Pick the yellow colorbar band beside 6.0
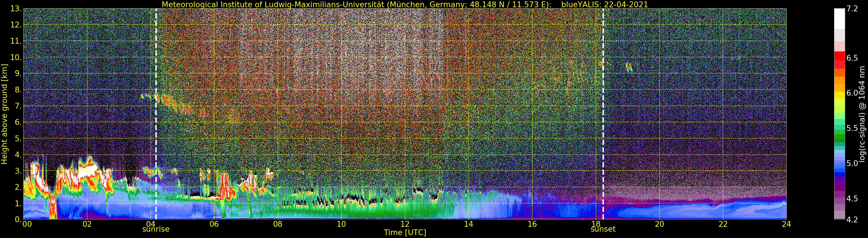Screen dimensions: 868x238 [839, 95]
